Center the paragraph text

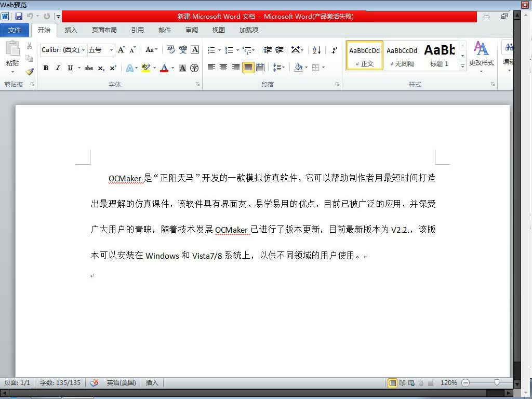(x=223, y=68)
